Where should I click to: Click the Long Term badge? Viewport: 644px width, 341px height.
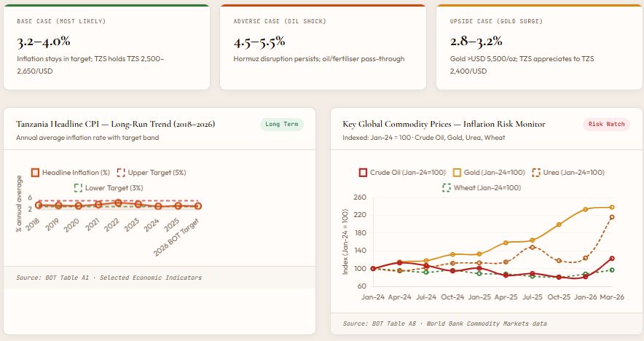click(282, 124)
